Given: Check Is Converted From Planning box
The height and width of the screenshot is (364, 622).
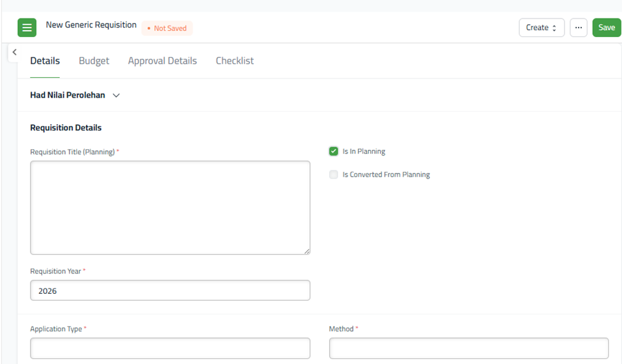Looking at the screenshot, I should 334,175.
